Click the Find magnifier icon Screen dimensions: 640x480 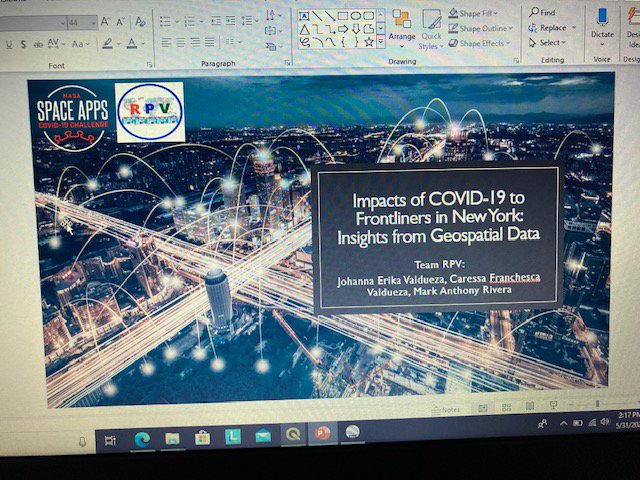click(535, 12)
